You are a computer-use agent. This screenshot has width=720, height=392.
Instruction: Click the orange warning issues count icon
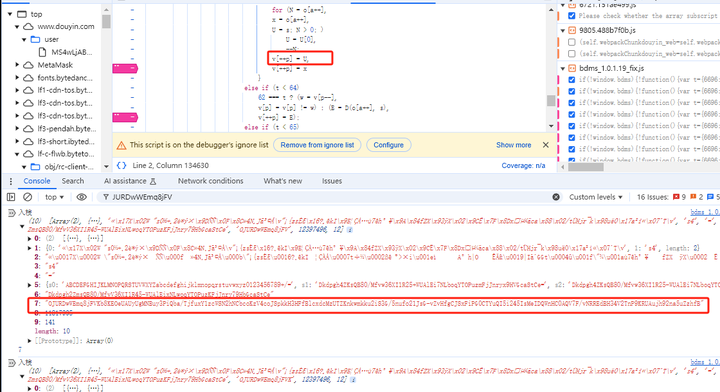coord(693,197)
